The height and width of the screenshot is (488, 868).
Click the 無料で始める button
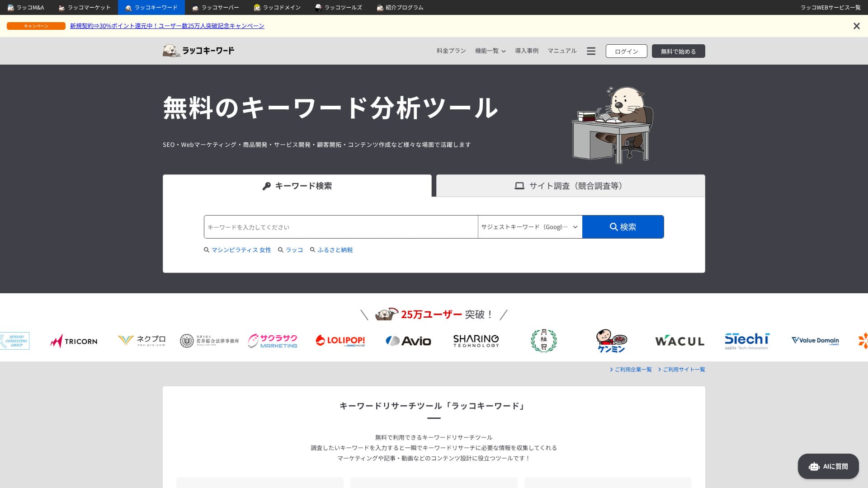[x=678, y=51]
